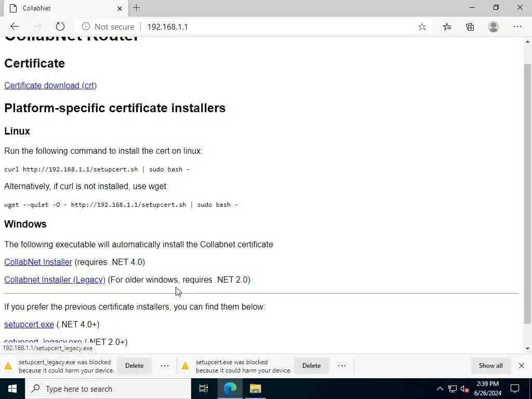Click the Type here to search box
This screenshot has width=532, height=399.
click(108, 389)
